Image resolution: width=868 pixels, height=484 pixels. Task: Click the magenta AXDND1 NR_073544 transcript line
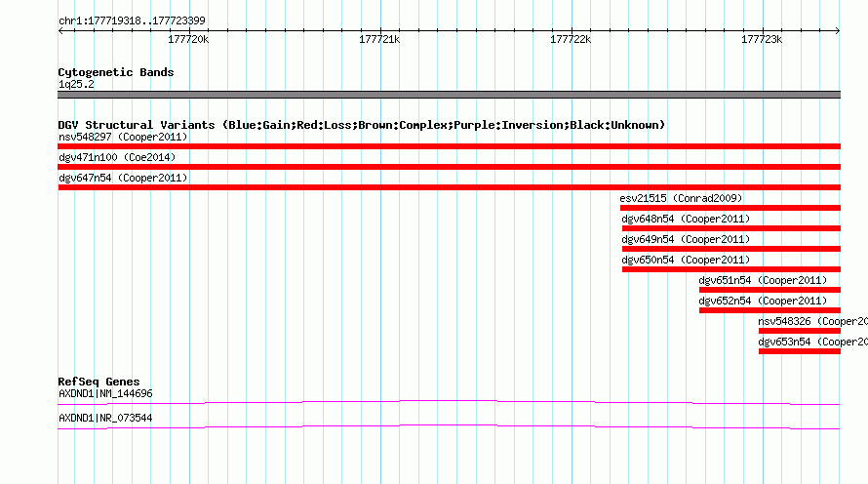pos(449,425)
